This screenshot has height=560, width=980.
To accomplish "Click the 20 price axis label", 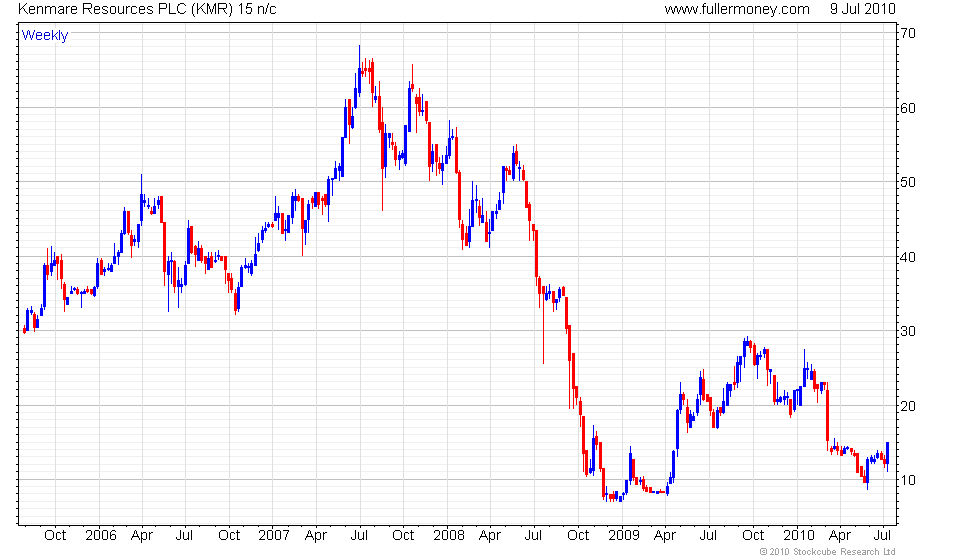I will [x=908, y=406].
